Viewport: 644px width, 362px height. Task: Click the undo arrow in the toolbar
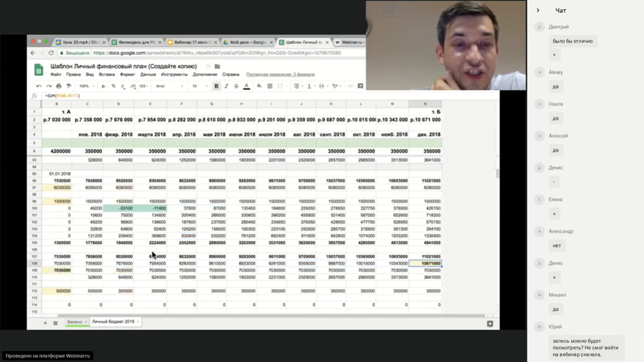coord(39,86)
